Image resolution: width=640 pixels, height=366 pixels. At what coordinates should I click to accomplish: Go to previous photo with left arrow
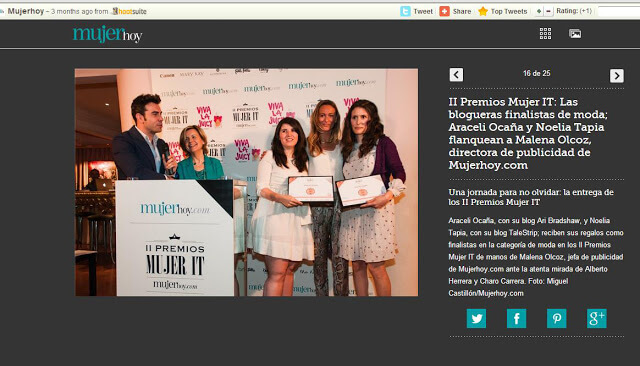pos(456,75)
